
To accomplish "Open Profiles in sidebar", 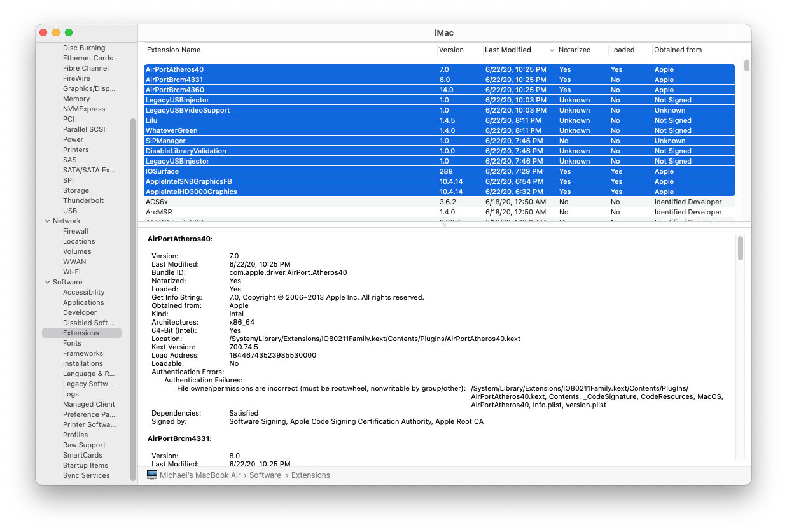I will pyautogui.click(x=75, y=435).
